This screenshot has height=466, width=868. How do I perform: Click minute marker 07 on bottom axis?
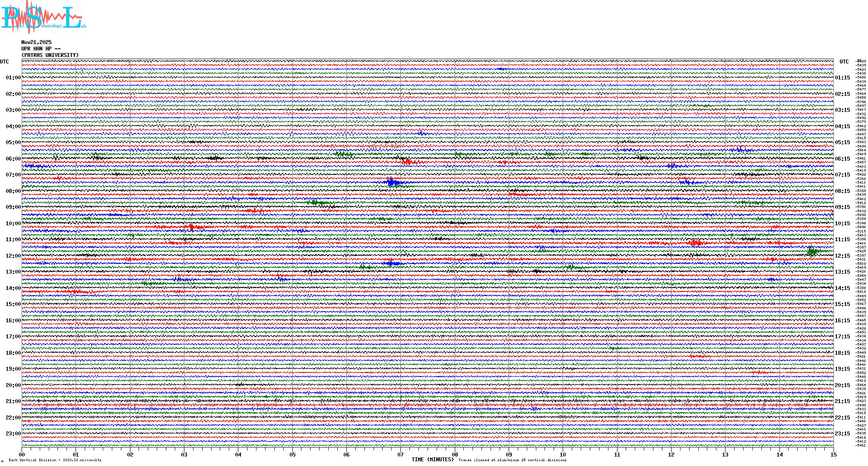pyautogui.click(x=400, y=455)
